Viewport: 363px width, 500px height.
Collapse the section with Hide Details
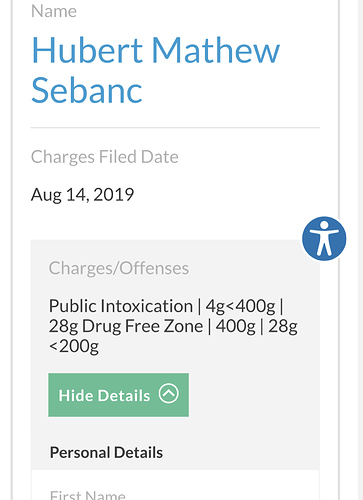pyautogui.click(x=118, y=395)
